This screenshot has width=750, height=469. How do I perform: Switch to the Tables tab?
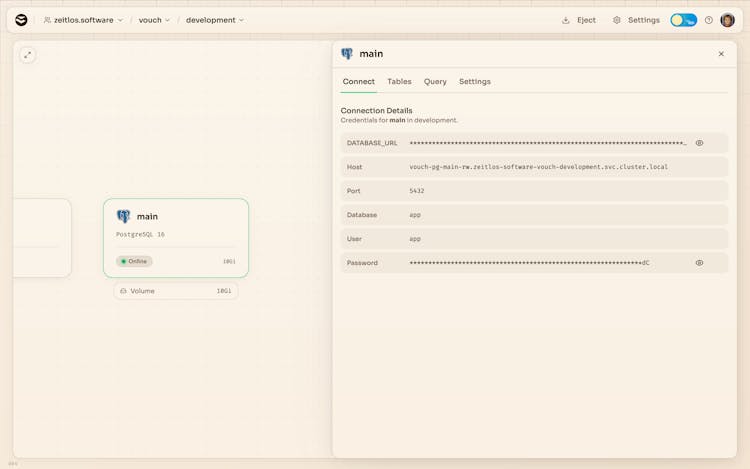[399, 82]
